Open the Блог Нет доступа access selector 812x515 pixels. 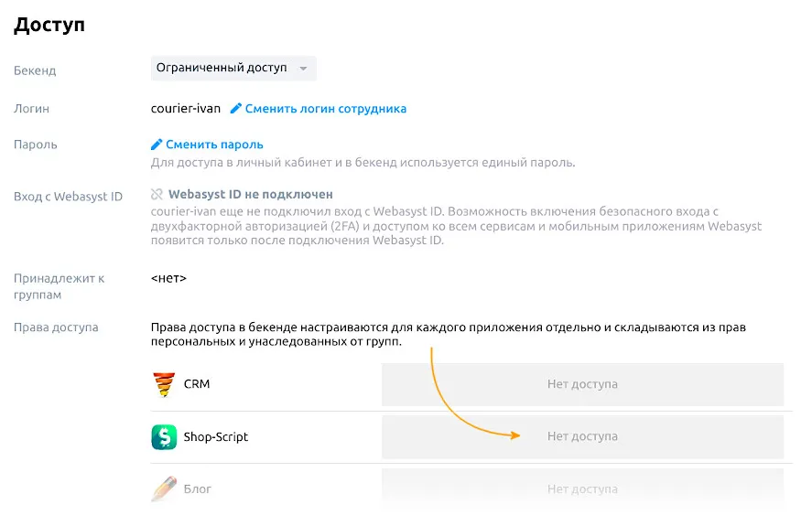click(x=582, y=489)
